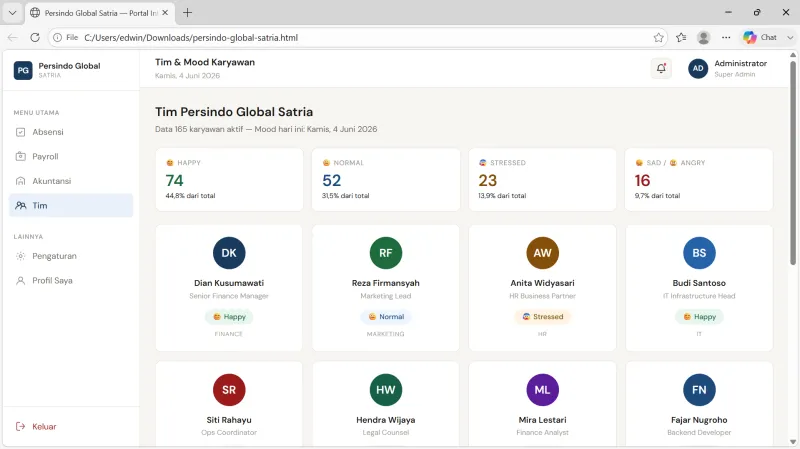Click the Keluar logout icon
This screenshot has height=449, width=800.
(20, 427)
